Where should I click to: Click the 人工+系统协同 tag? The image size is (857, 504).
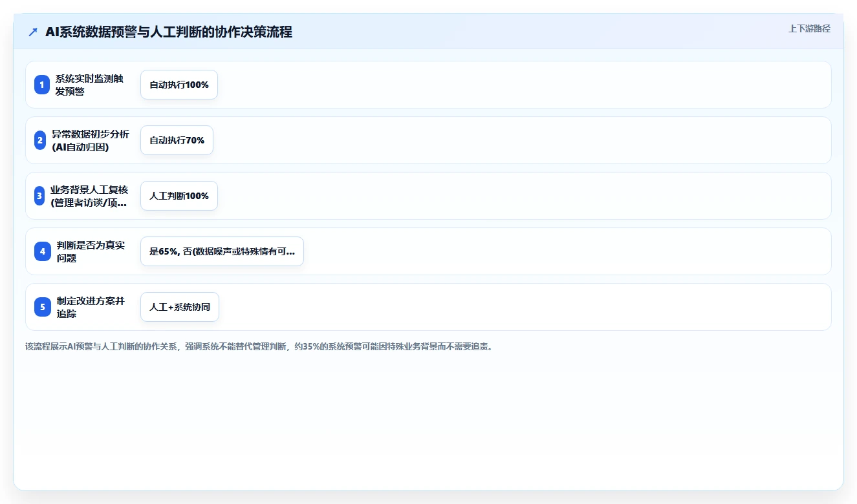pos(180,307)
